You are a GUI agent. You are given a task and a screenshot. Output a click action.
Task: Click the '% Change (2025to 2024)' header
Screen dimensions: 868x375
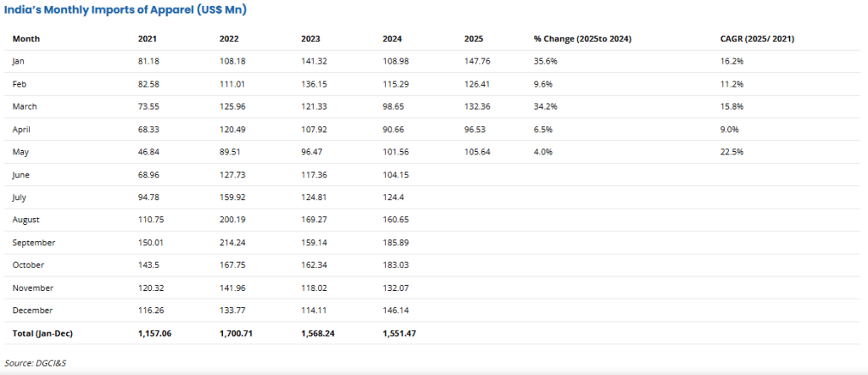point(582,39)
